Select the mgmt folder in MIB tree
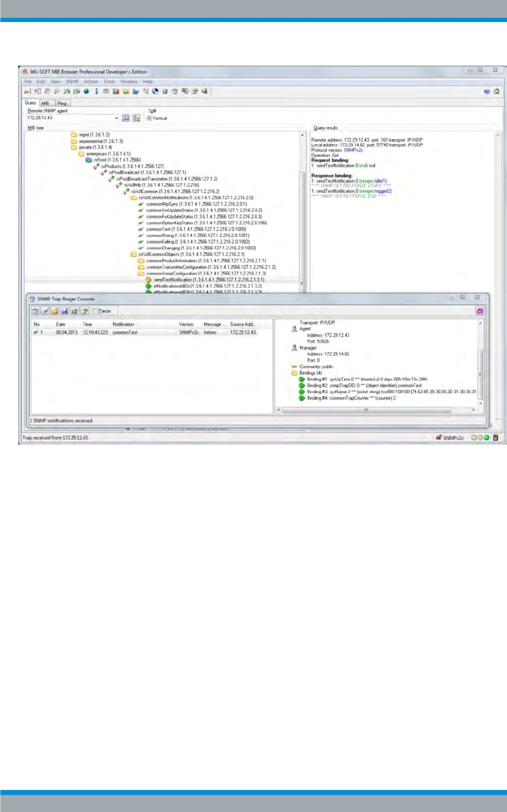507x812 pixels. pos(90,135)
